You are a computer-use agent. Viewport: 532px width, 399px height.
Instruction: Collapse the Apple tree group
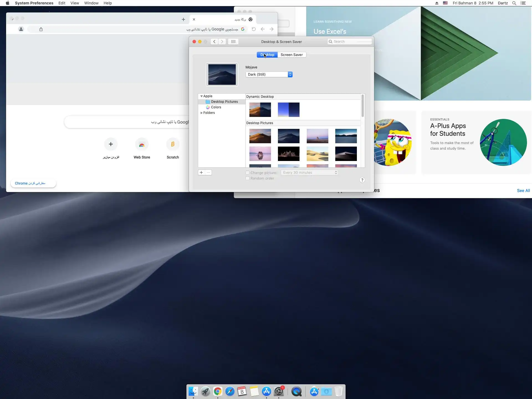pos(201,96)
